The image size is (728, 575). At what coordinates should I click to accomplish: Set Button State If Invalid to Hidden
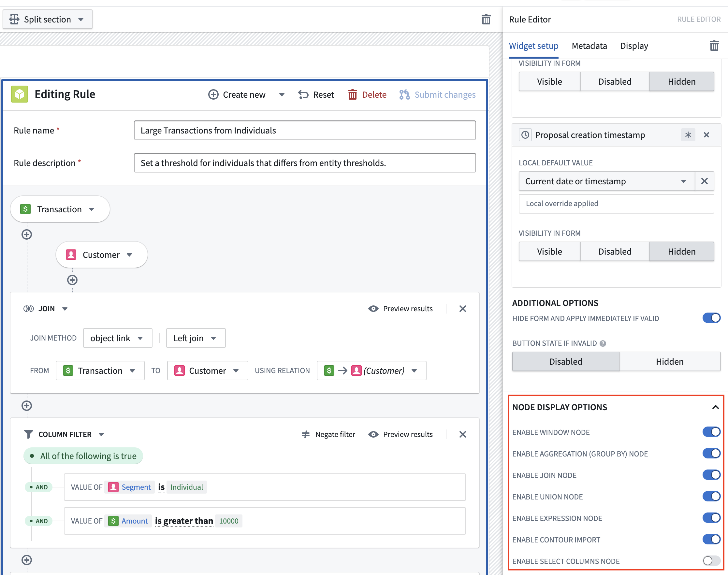(669, 361)
